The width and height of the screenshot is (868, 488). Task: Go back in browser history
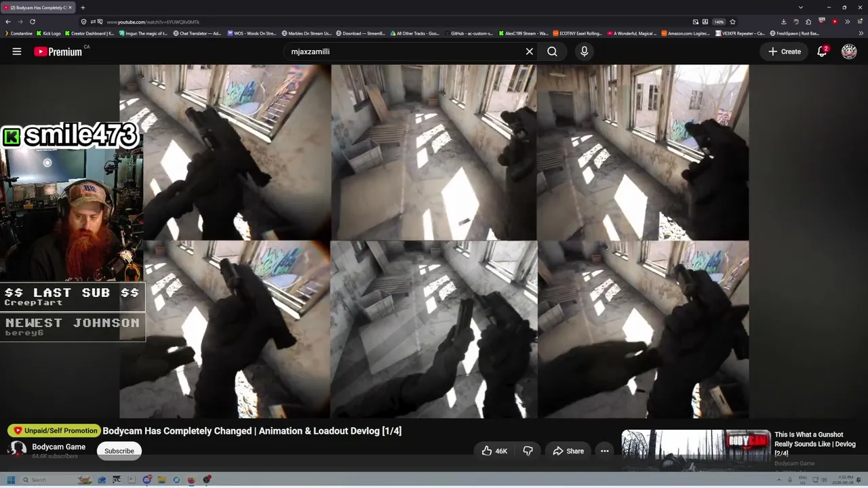click(x=8, y=22)
